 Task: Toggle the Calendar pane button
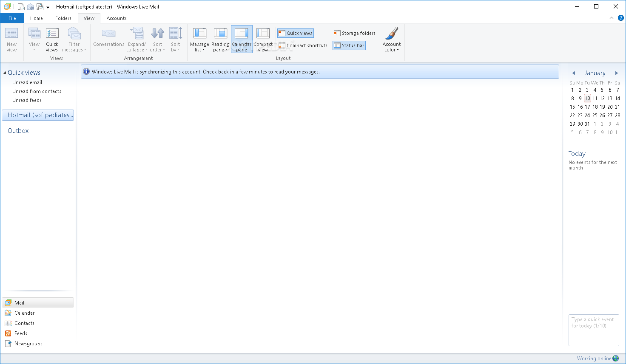[x=242, y=39]
